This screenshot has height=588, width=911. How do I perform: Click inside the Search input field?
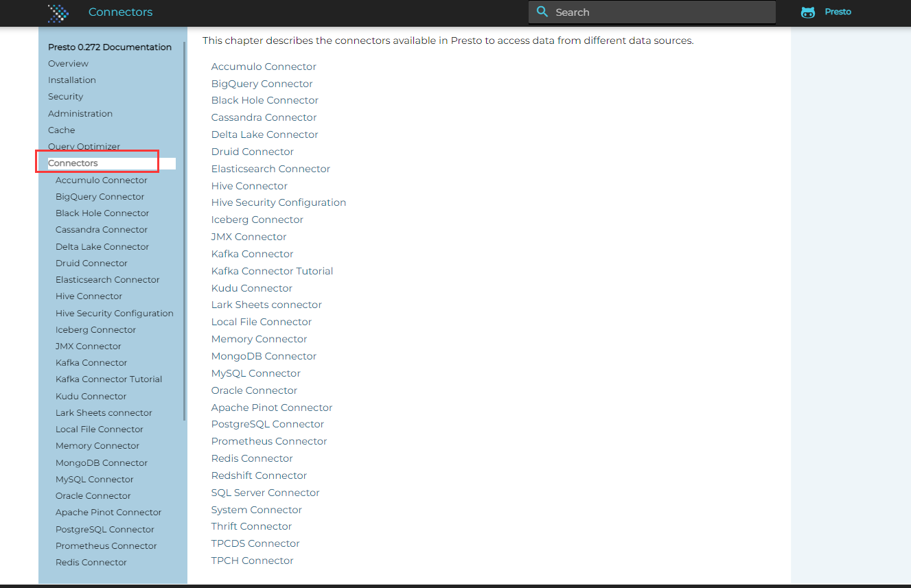[651, 12]
